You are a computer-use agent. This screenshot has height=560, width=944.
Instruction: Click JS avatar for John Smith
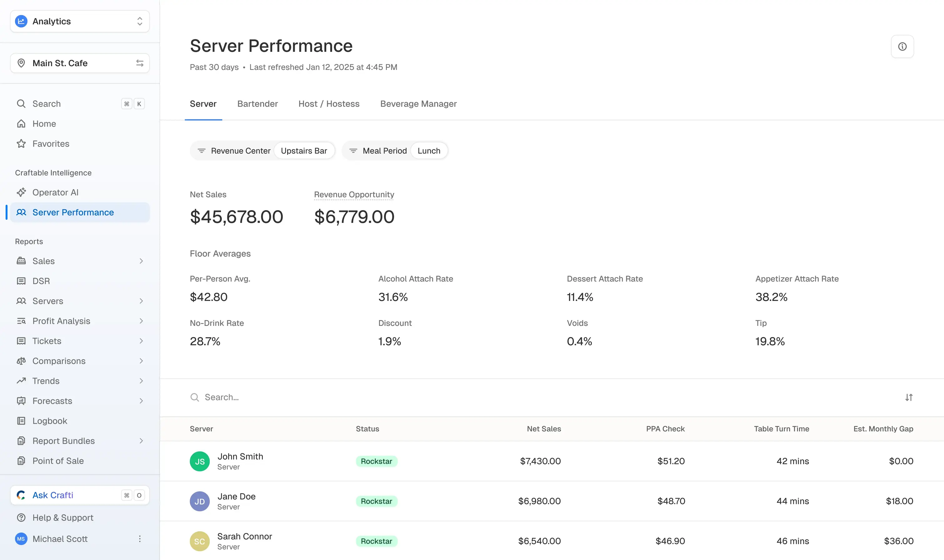[199, 461]
